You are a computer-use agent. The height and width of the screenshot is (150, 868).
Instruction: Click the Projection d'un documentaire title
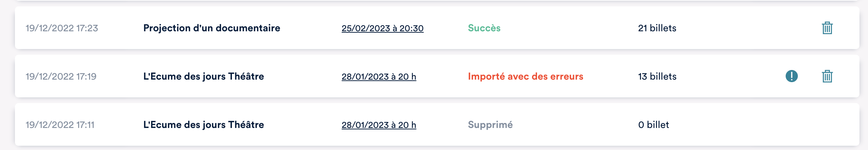click(212, 28)
